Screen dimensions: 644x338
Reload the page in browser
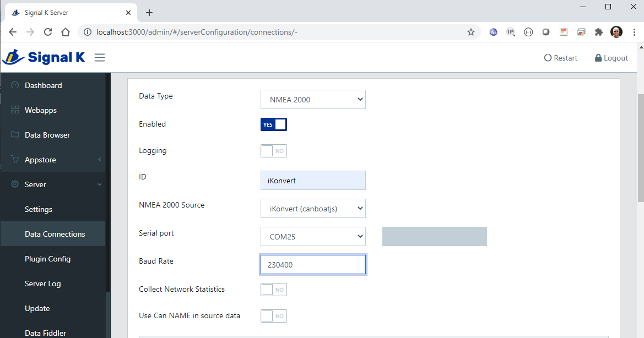click(x=48, y=32)
